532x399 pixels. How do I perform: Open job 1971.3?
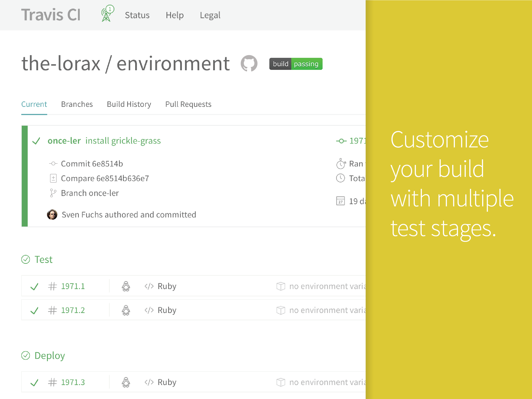[73, 382]
